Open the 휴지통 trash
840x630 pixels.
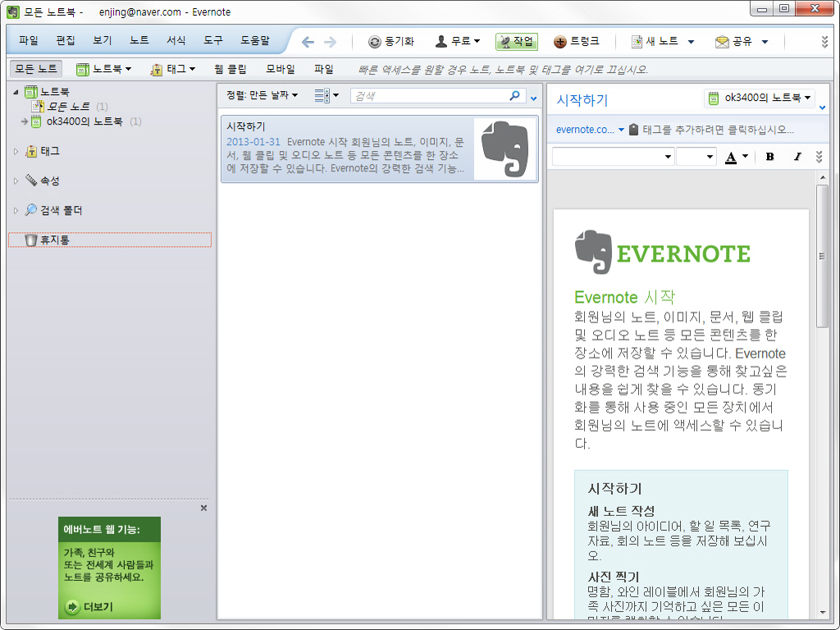click(x=110, y=240)
